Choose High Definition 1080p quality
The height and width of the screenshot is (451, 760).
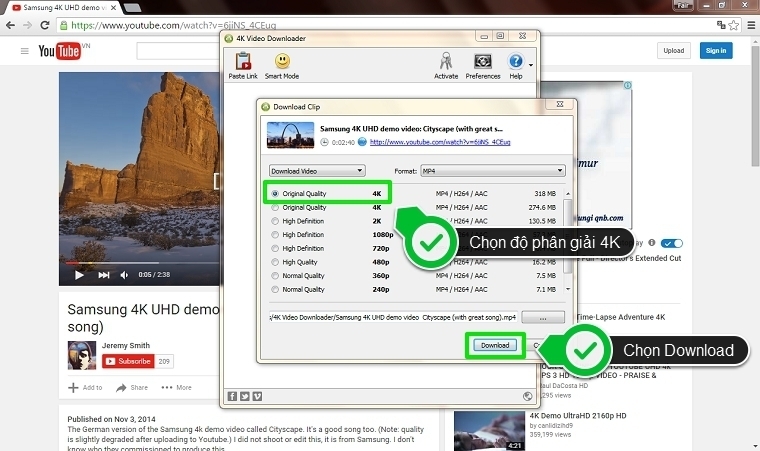tap(275, 234)
